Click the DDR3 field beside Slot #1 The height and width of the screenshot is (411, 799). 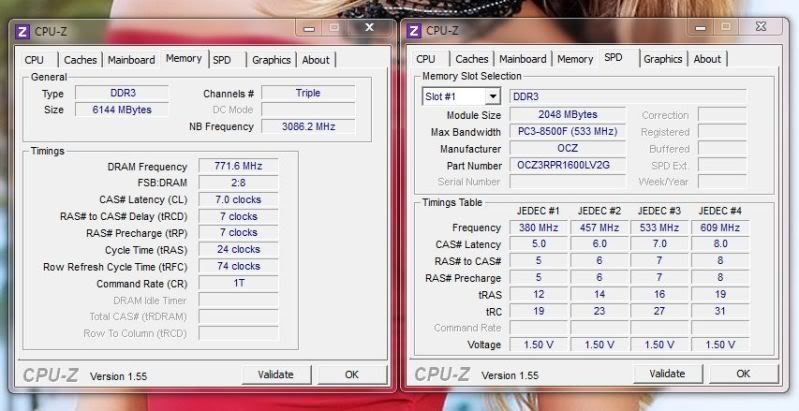click(628, 96)
